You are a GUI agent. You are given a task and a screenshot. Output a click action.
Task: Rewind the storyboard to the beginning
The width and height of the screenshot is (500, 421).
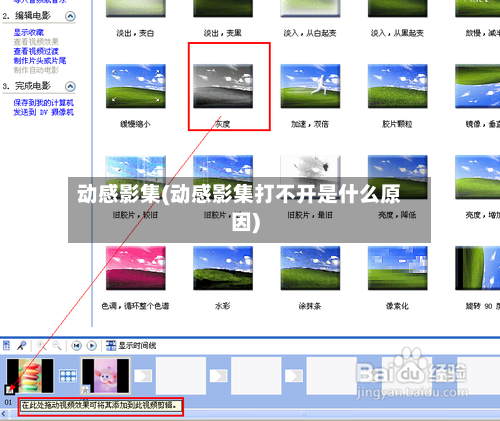click(76, 346)
